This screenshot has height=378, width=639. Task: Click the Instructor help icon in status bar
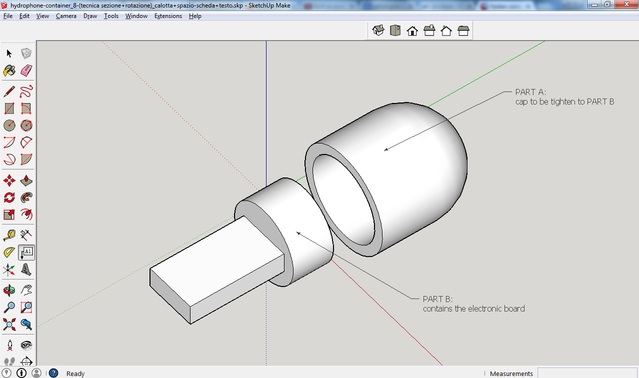tap(53, 373)
